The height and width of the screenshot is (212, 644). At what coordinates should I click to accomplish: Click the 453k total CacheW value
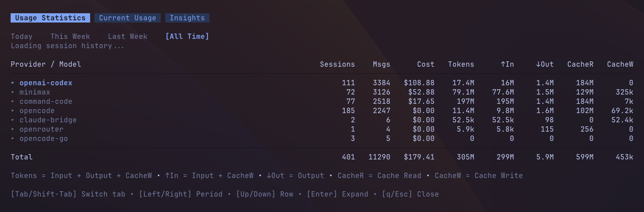pyautogui.click(x=625, y=157)
